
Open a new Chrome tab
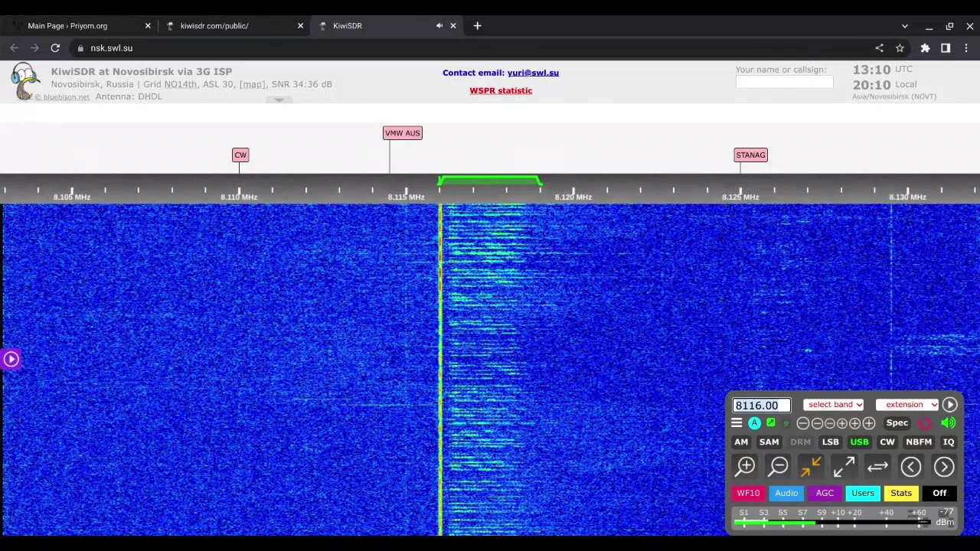coord(477,25)
